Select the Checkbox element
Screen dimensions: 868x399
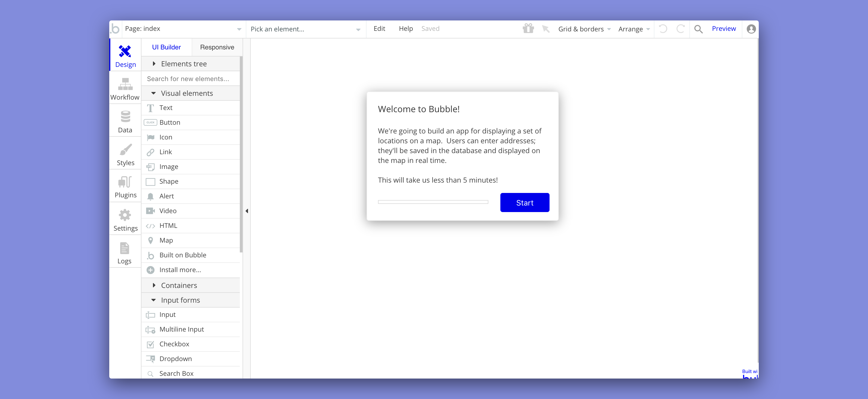191,344
